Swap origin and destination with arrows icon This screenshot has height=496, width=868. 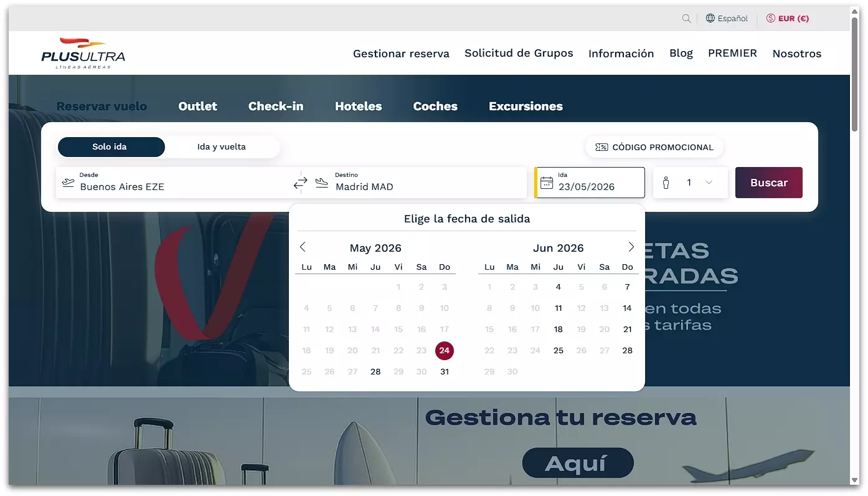click(301, 183)
